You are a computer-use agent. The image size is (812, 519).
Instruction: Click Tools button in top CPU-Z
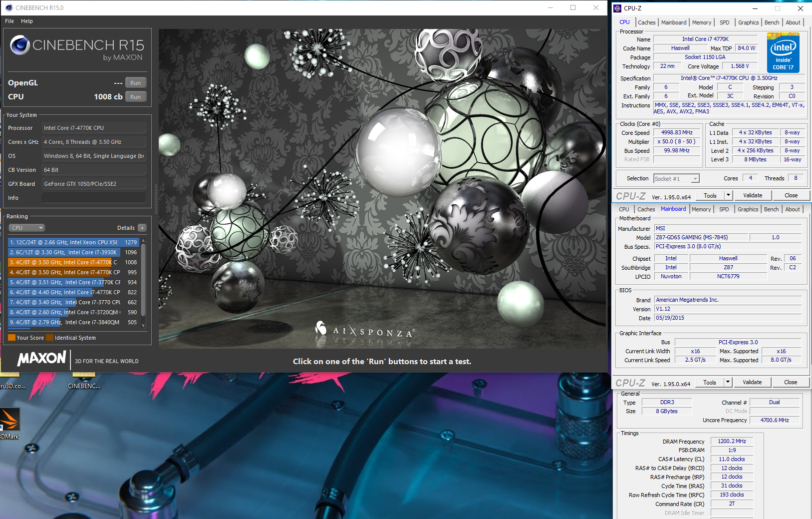point(710,196)
